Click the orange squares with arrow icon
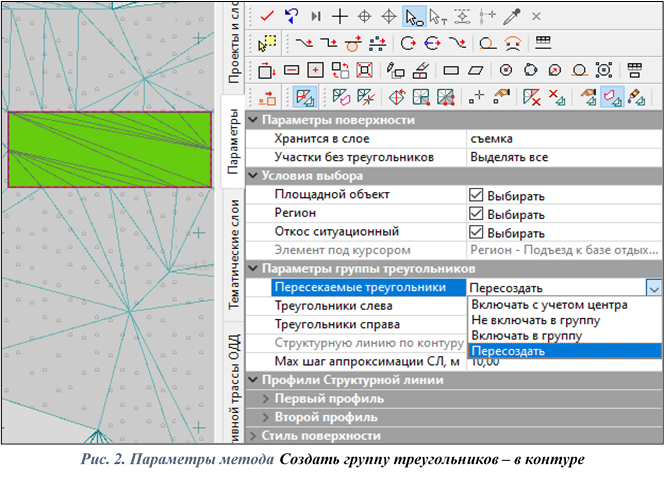The image size is (666, 478). (x=268, y=97)
